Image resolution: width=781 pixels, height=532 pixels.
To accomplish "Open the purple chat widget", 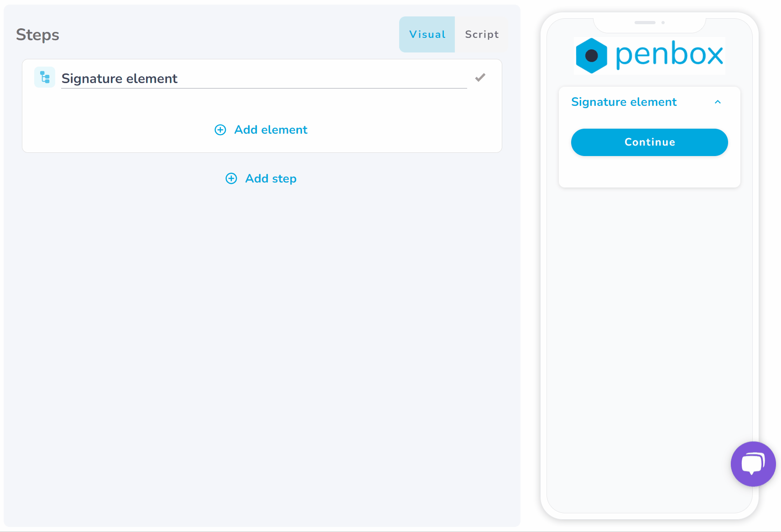I will coord(753,464).
